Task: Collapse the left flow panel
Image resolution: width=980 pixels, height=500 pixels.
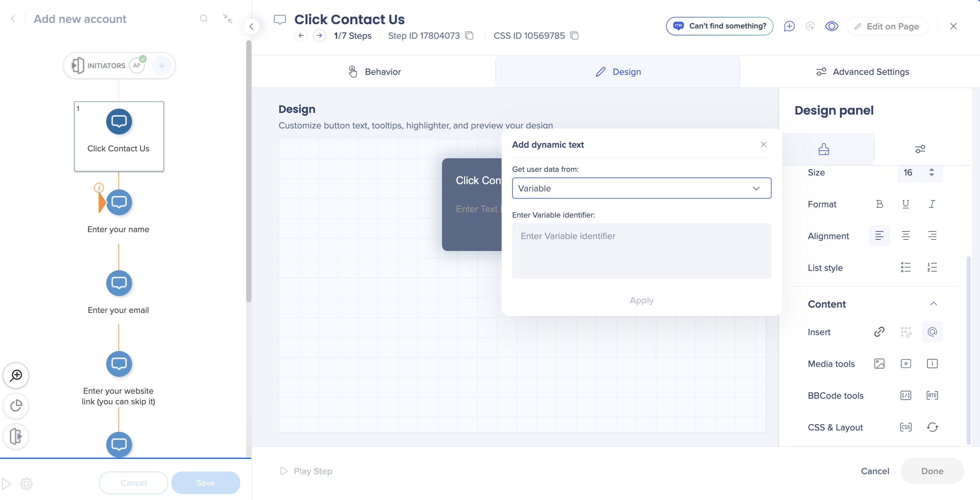Action: [251, 26]
